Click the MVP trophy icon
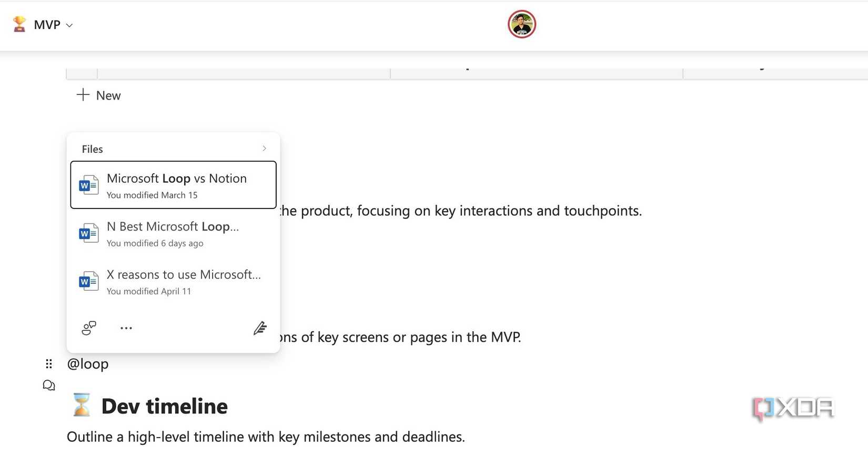Viewport: 868px width, 456px height. point(19,24)
